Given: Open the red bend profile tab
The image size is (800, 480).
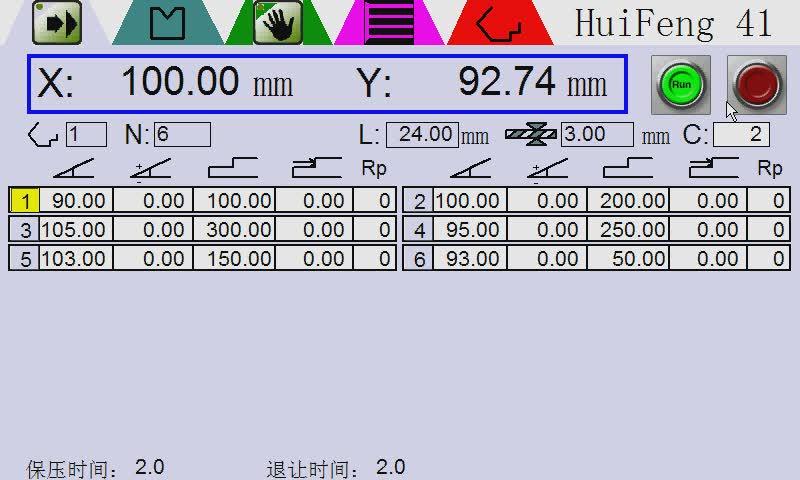Looking at the screenshot, I should (x=499, y=24).
